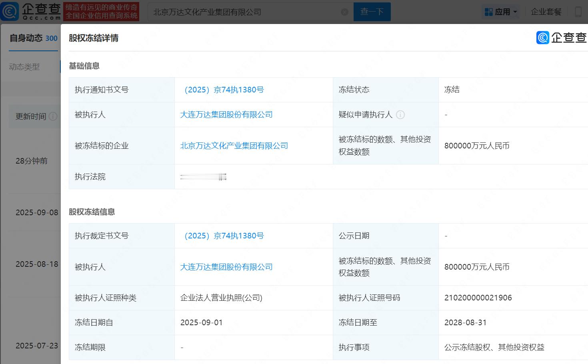This screenshot has width=588, height=364.
Task: Open first 大连万达集团股份有限公司 link
Action: [x=226, y=115]
